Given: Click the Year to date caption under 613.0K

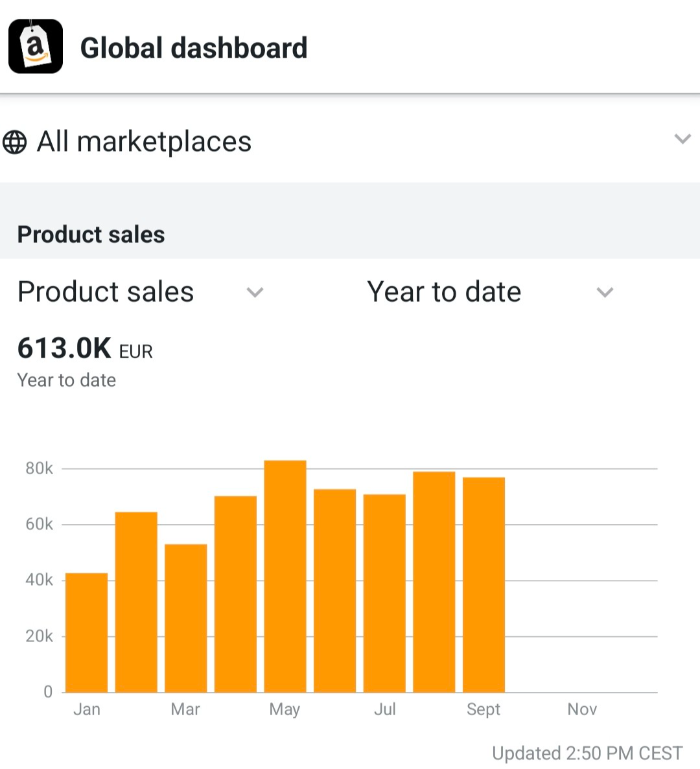Looking at the screenshot, I should (x=66, y=380).
